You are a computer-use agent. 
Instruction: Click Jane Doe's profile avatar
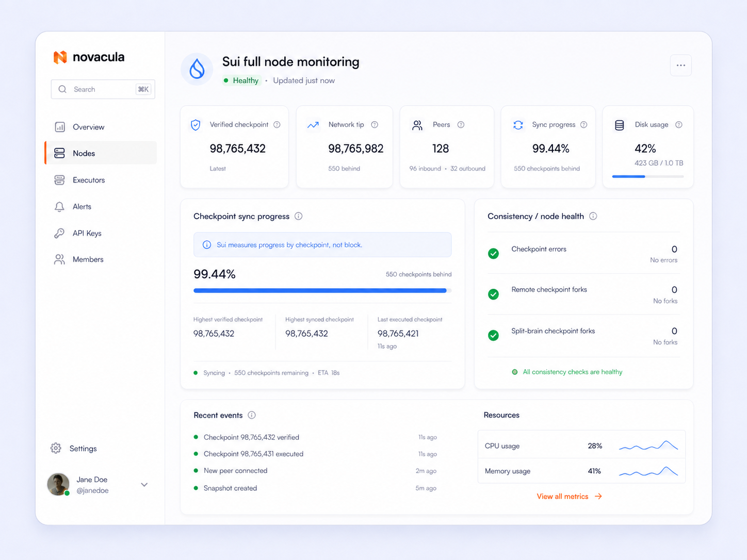coord(58,484)
